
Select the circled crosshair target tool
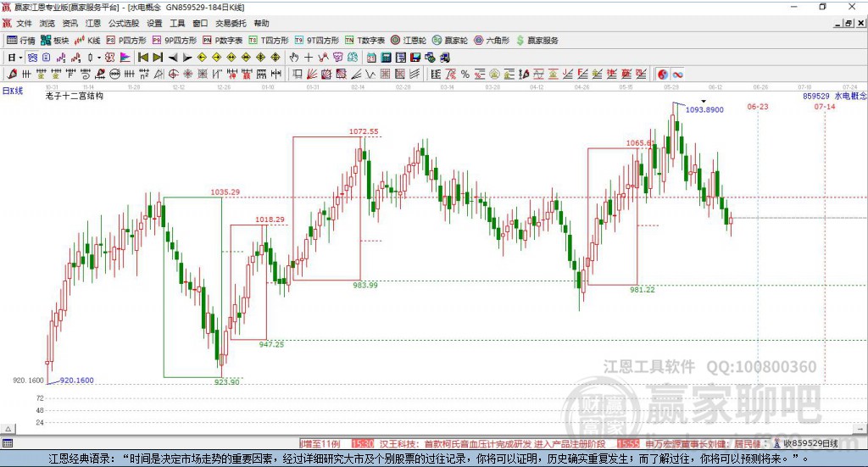click(173, 74)
